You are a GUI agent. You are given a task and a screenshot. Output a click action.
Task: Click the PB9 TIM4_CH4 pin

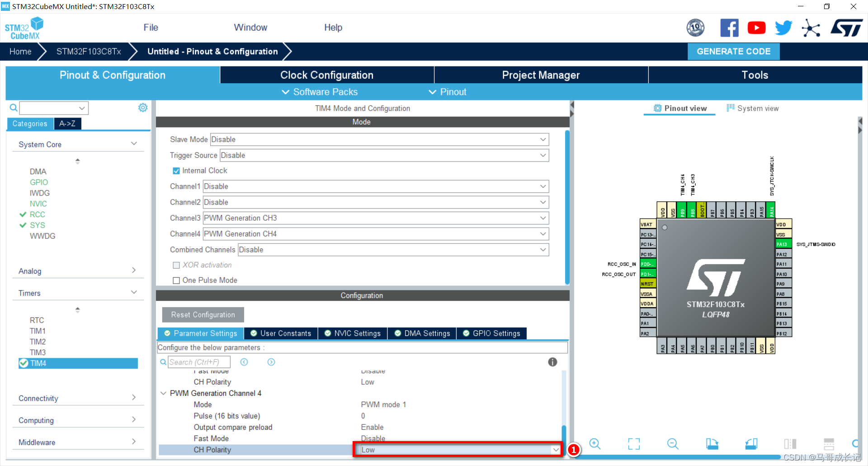pos(682,210)
